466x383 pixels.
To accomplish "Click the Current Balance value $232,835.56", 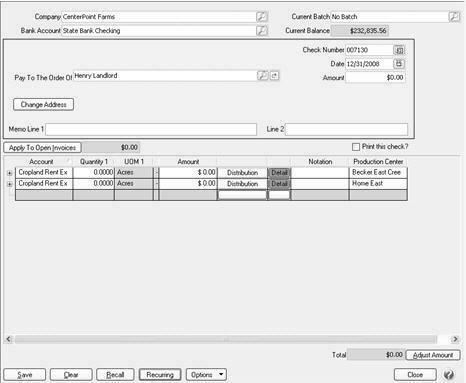I will (x=360, y=31).
